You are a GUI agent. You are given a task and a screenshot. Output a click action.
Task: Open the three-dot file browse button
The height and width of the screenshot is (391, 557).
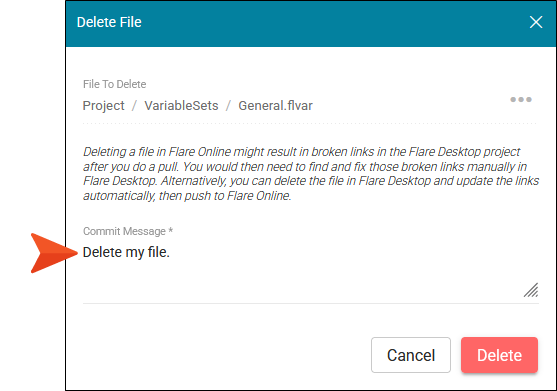(521, 99)
